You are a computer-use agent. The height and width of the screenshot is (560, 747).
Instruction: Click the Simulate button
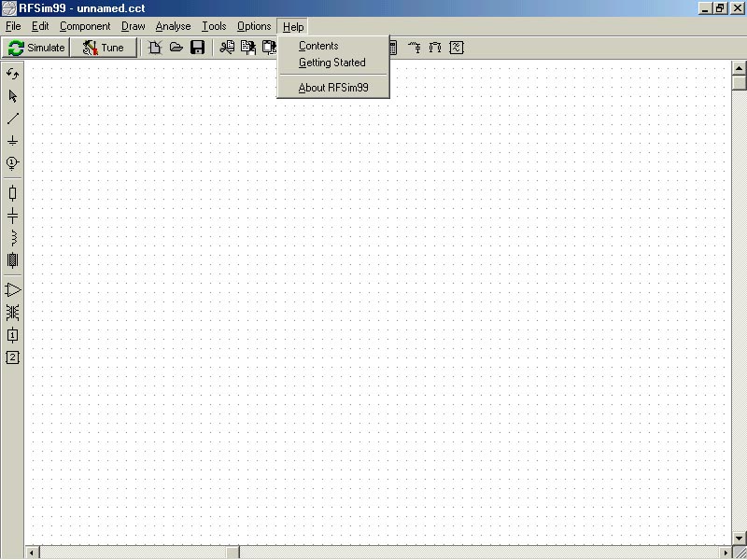[x=36, y=48]
